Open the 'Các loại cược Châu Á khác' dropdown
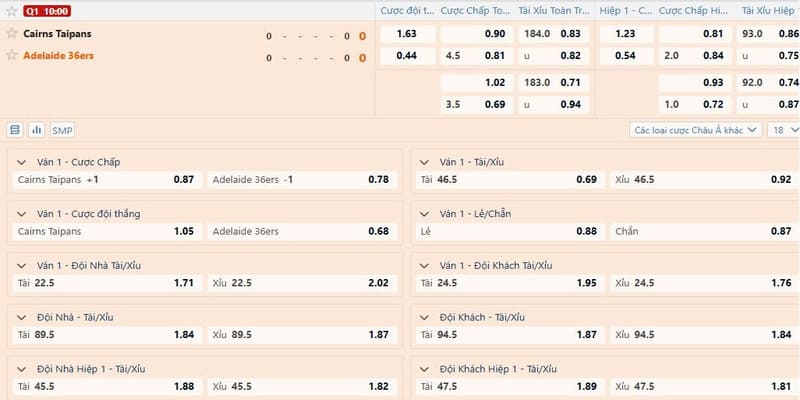This screenshot has width=800, height=400. [x=696, y=130]
